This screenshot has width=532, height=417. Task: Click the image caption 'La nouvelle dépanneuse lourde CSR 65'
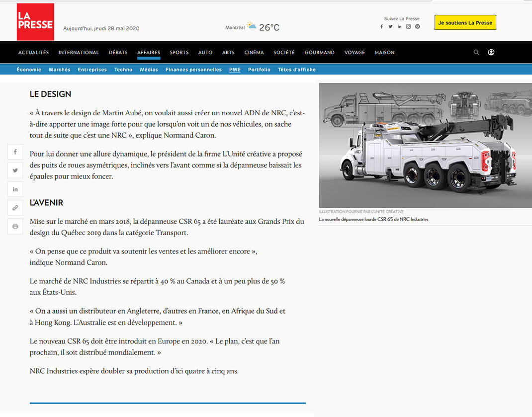point(373,219)
